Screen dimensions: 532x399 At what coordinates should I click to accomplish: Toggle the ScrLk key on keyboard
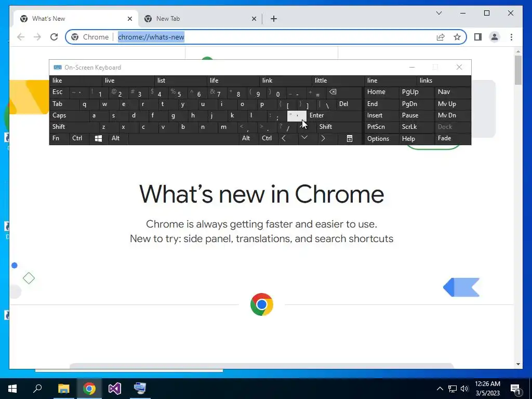(x=417, y=127)
